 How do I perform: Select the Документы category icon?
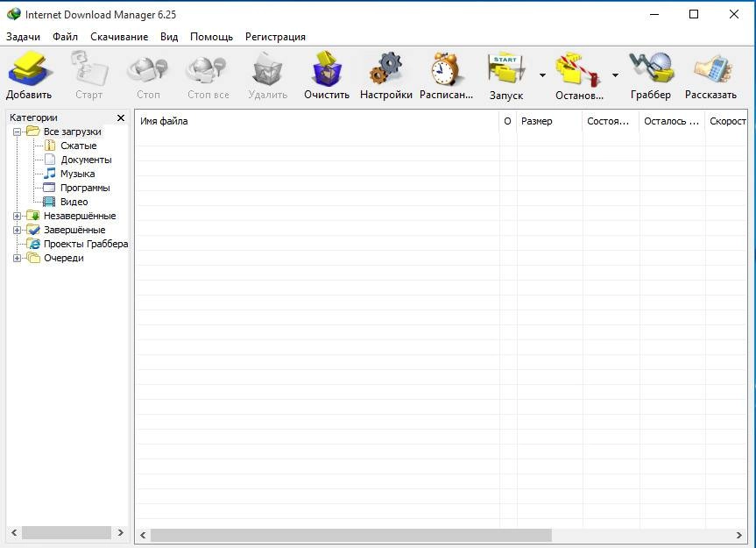point(50,160)
